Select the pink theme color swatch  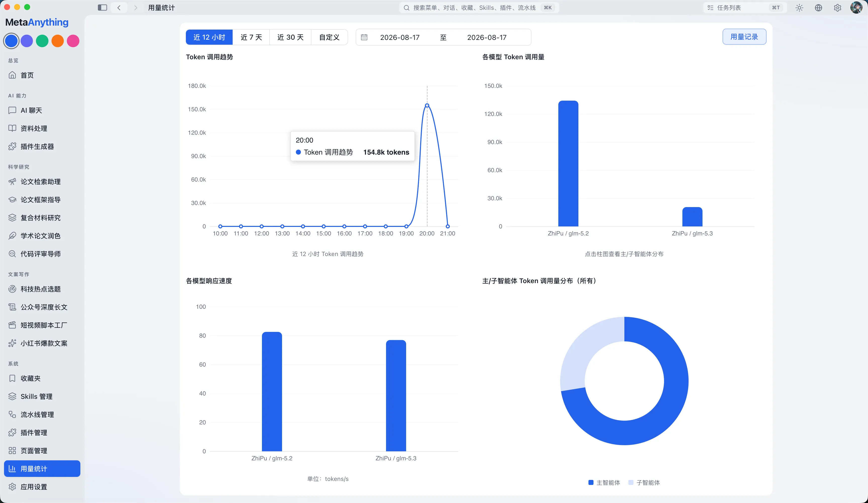click(x=73, y=41)
